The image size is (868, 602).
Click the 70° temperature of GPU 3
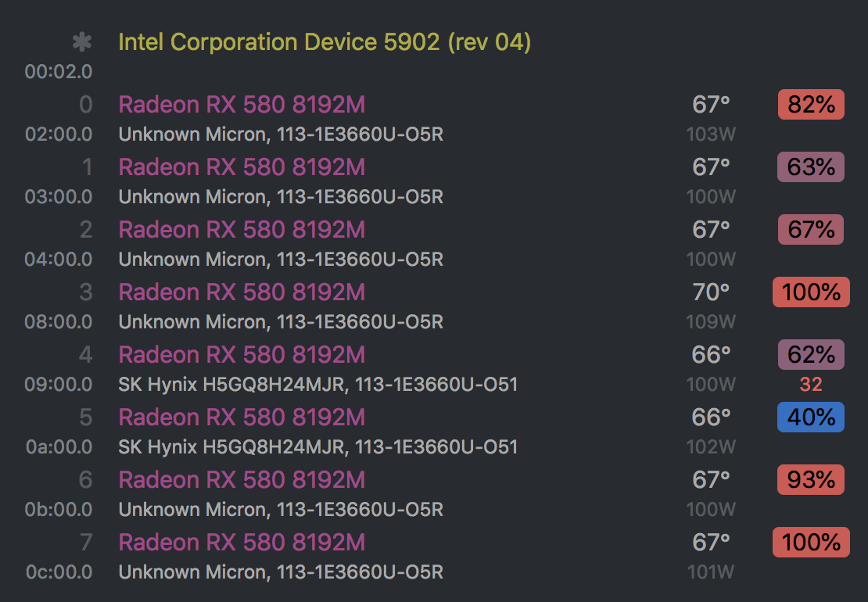pos(711,292)
